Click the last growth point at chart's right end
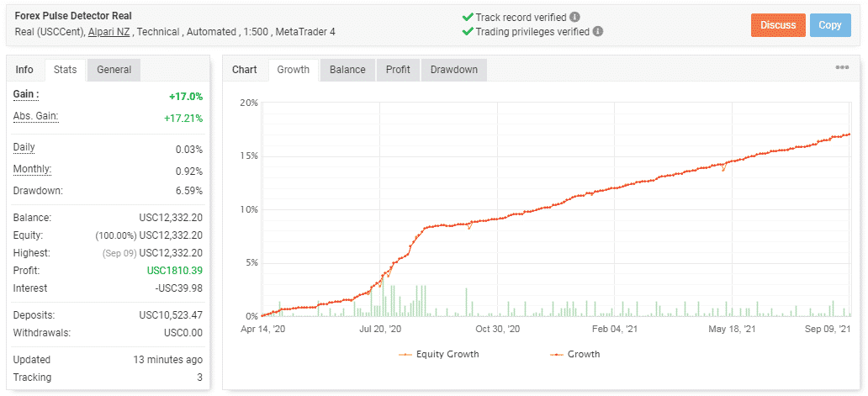The height and width of the screenshot is (396, 868). [x=849, y=134]
